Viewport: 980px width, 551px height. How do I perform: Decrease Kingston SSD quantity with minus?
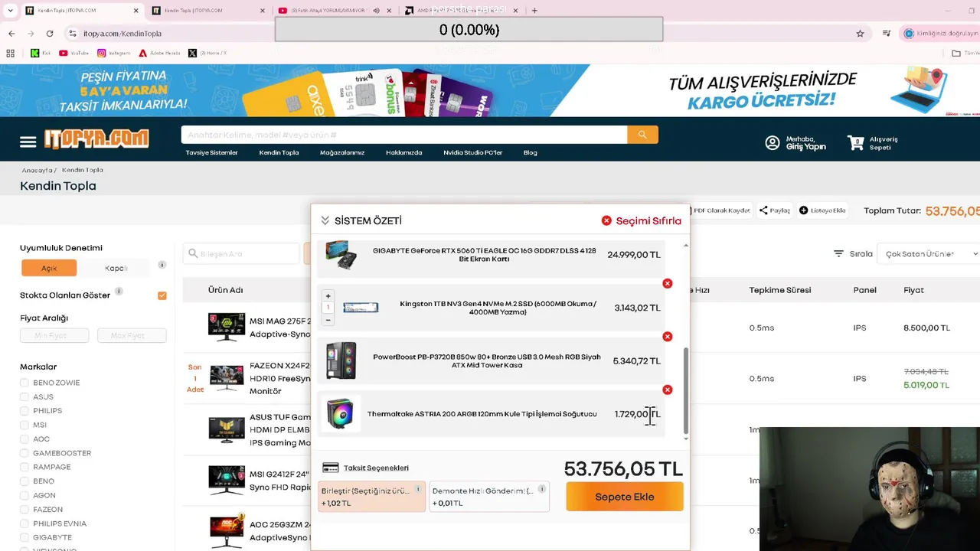[x=328, y=320]
